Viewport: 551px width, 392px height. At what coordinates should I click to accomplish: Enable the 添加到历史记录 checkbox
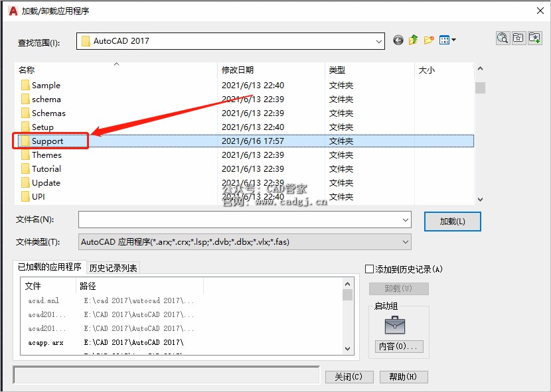pos(369,269)
